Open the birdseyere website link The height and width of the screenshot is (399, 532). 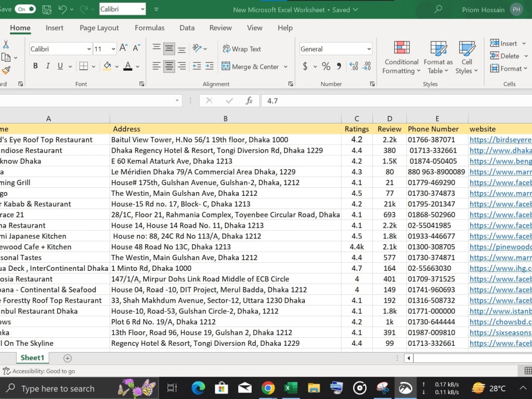[500, 139]
